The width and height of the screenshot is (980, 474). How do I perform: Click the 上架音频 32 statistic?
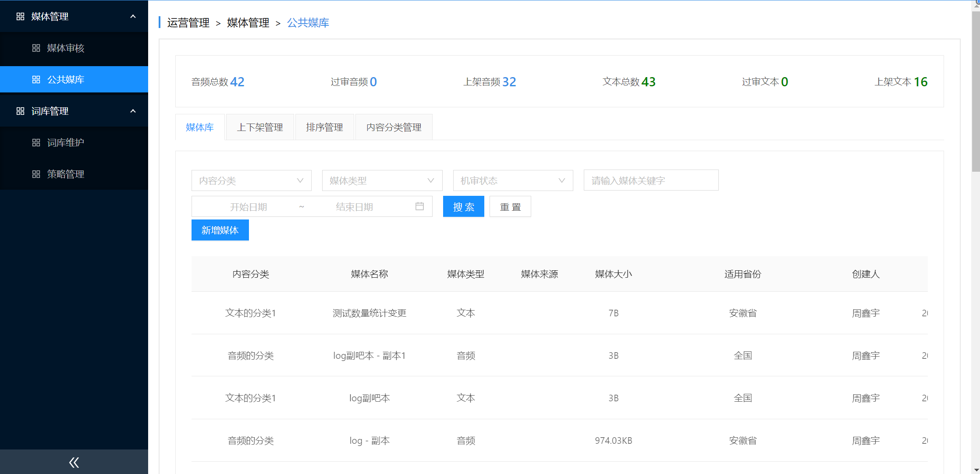(490, 82)
